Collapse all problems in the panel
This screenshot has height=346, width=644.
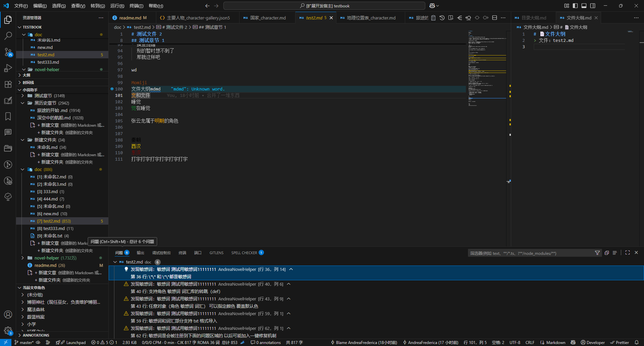(606, 253)
